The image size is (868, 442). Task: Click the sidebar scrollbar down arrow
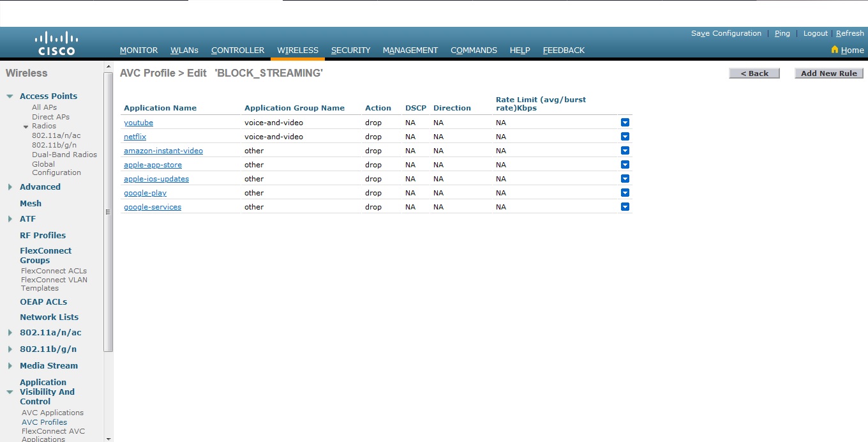tap(107, 438)
